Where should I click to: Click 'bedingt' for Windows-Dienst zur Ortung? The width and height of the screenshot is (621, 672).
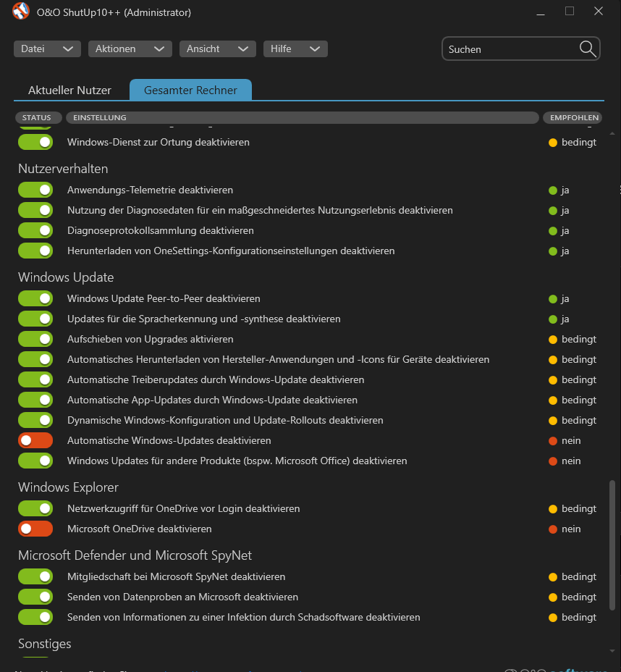[579, 142]
